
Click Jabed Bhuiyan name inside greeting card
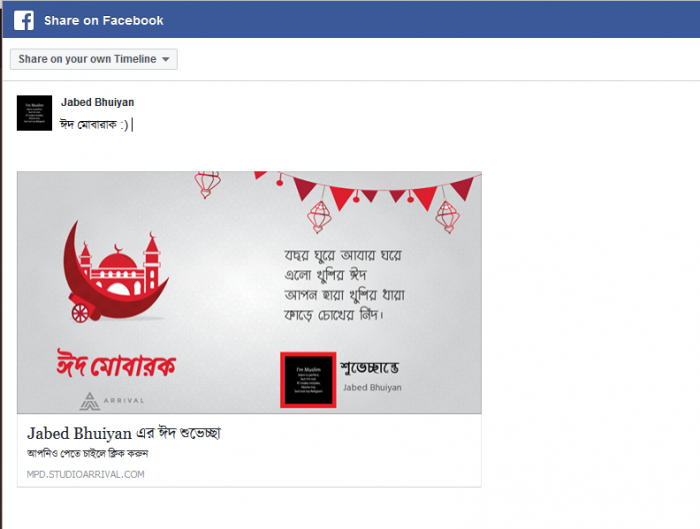[372, 387]
